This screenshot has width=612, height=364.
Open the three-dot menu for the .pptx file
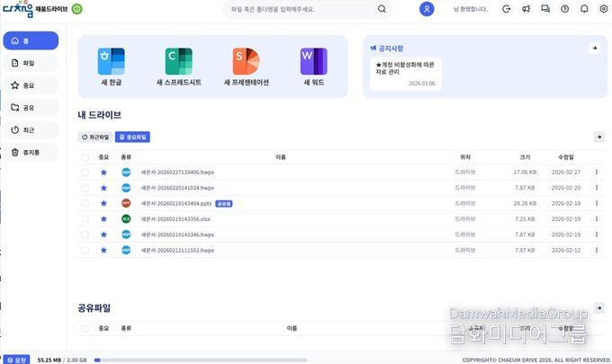[596, 203]
